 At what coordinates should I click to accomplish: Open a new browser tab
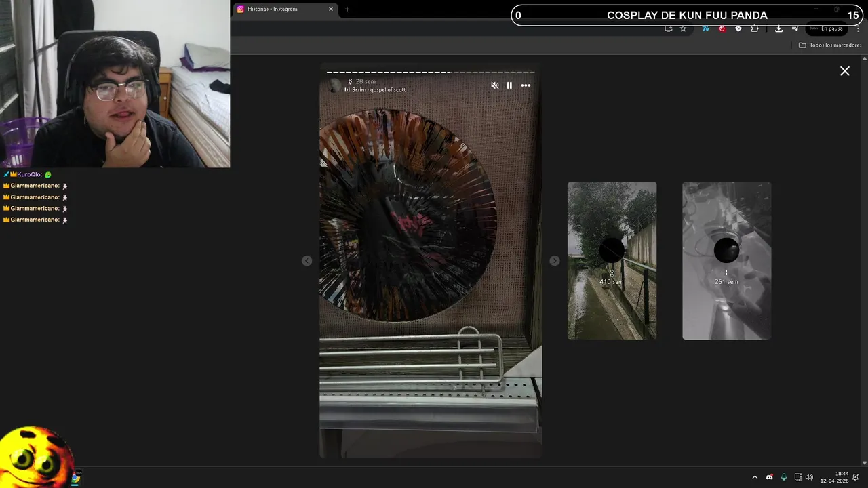[x=347, y=9]
